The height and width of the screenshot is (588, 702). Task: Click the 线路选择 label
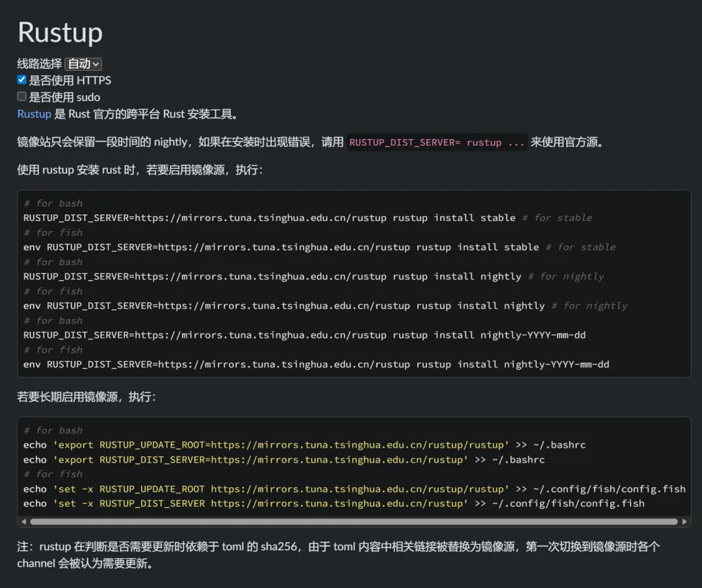pyautogui.click(x=40, y=64)
